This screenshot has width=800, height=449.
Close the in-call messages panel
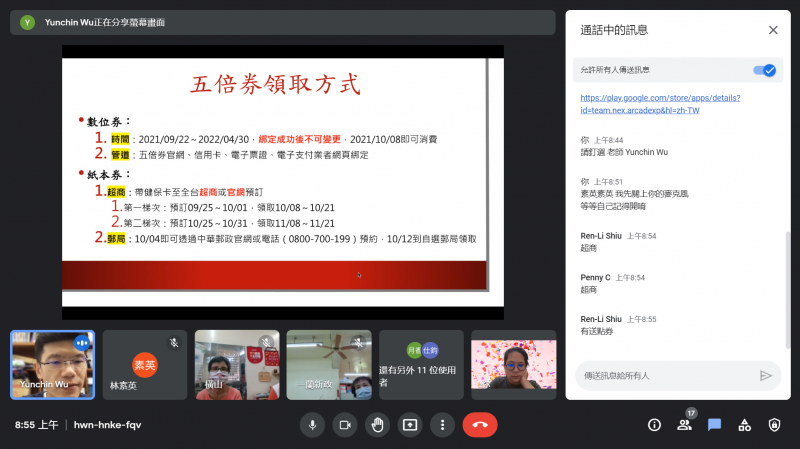(x=773, y=30)
